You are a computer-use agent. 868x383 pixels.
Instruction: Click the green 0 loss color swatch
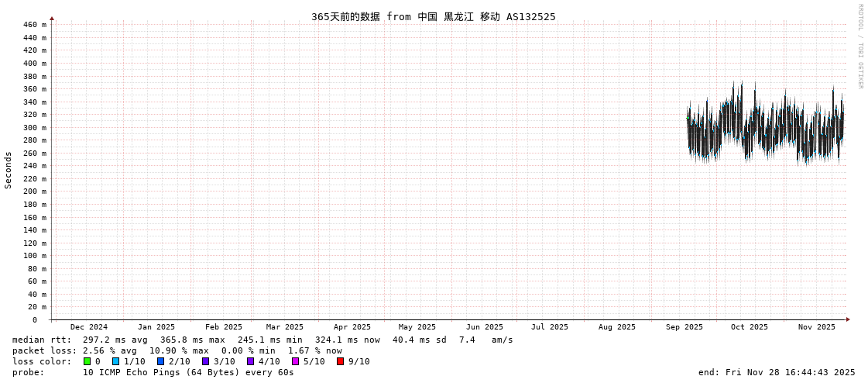[x=87, y=361]
